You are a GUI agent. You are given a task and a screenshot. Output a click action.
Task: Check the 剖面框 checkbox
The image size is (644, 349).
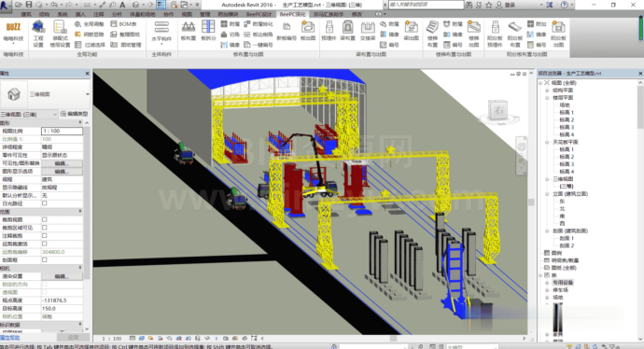(45, 260)
